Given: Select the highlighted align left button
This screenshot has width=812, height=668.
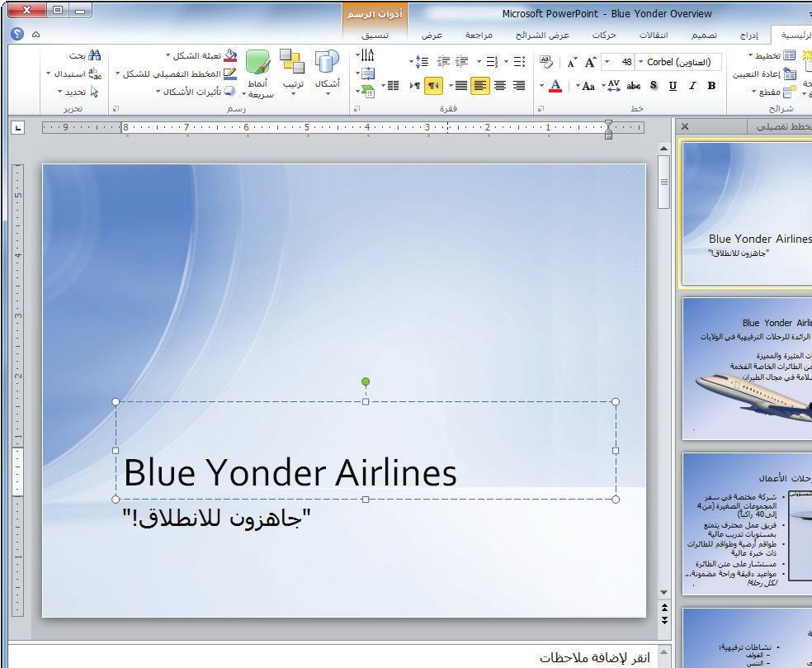Looking at the screenshot, I should click(x=480, y=86).
